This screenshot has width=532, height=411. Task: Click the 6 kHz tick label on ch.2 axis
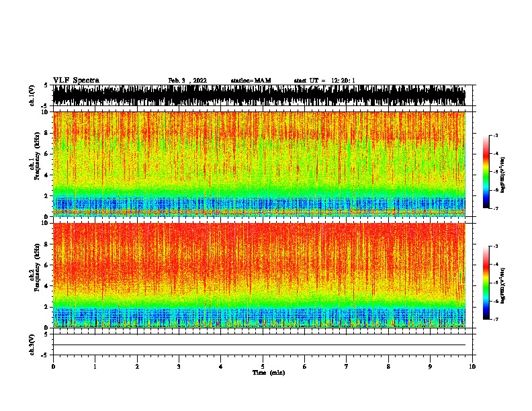click(x=46, y=265)
